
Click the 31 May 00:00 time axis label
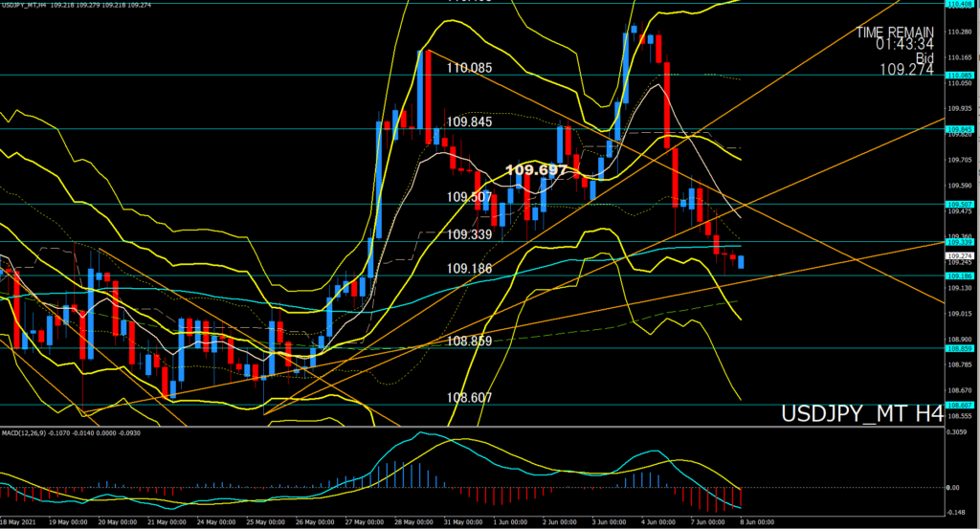point(463,522)
